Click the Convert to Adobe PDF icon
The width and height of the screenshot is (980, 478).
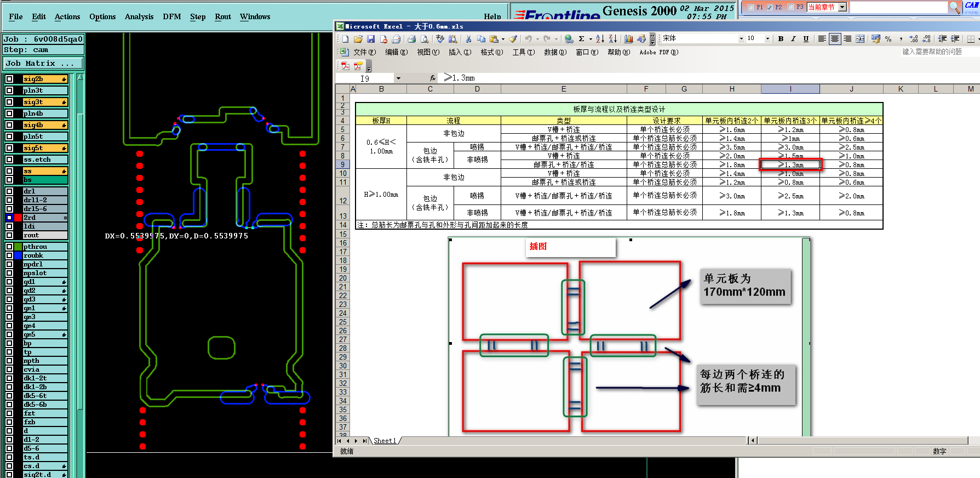(345, 66)
